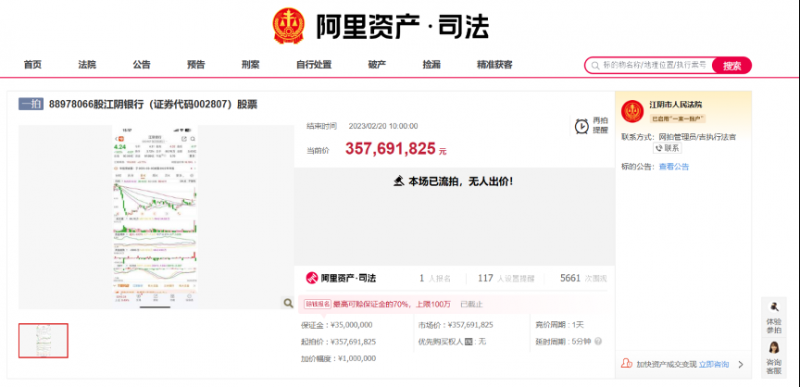Click the info icon beside 优先购买权人
The height and width of the screenshot is (387, 800).
(467, 341)
